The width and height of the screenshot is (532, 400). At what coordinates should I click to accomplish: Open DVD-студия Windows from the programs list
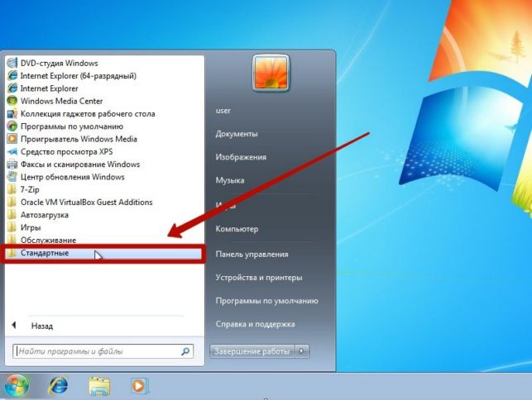53,63
